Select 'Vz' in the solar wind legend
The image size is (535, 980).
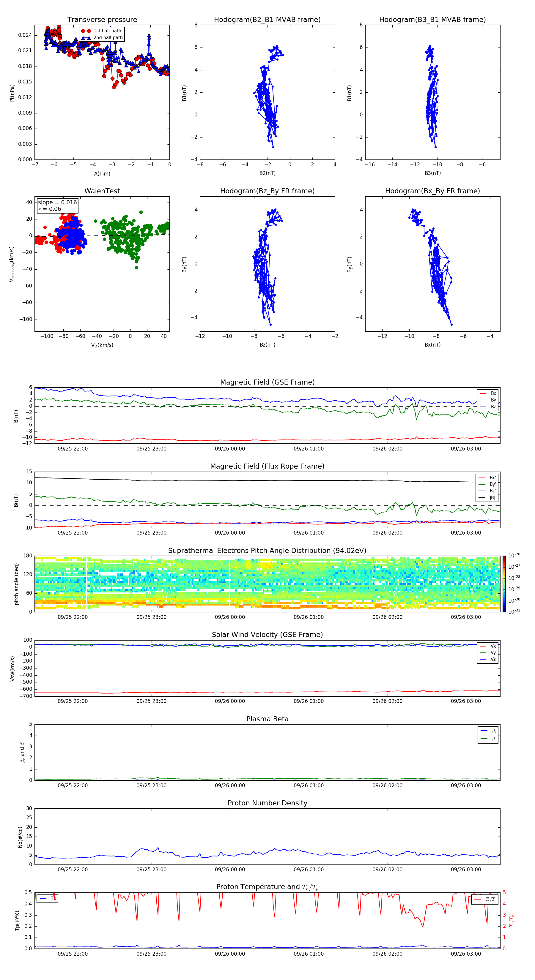(488, 659)
